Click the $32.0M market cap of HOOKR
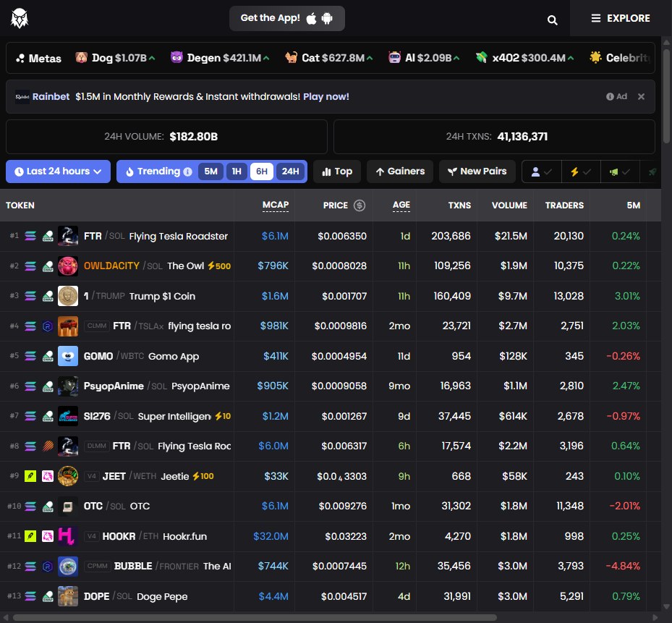This screenshot has width=672, height=623. (x=271, y=536)
